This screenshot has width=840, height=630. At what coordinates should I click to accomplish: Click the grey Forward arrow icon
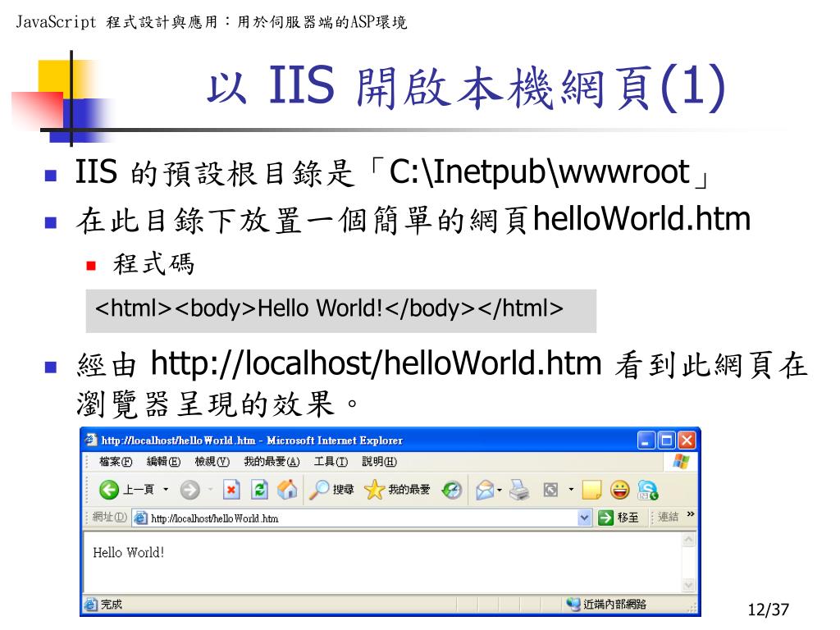189,490
